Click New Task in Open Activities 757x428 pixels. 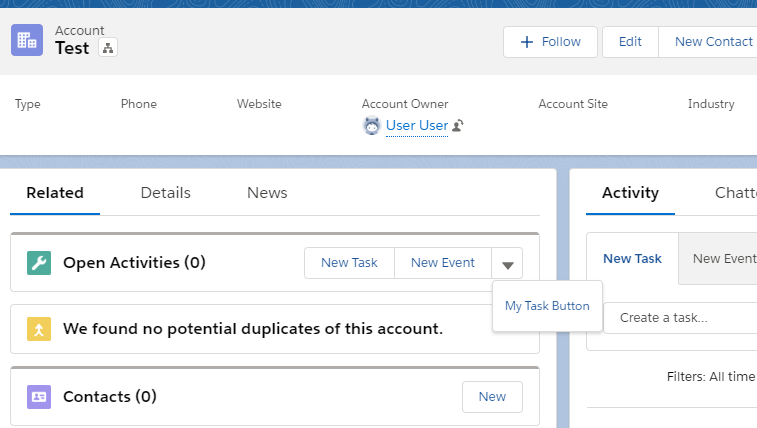349,263
